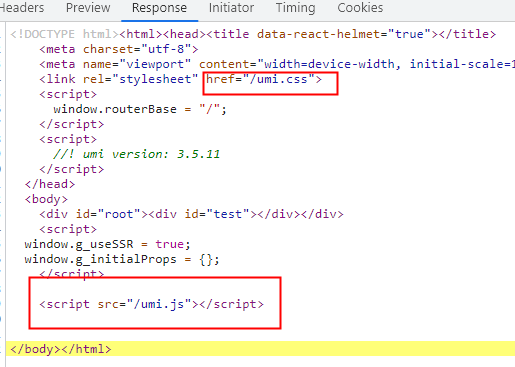The image size is (515, 367).
Task: Click the highlighted </body></html> line
Action: (x=260, y=349)
